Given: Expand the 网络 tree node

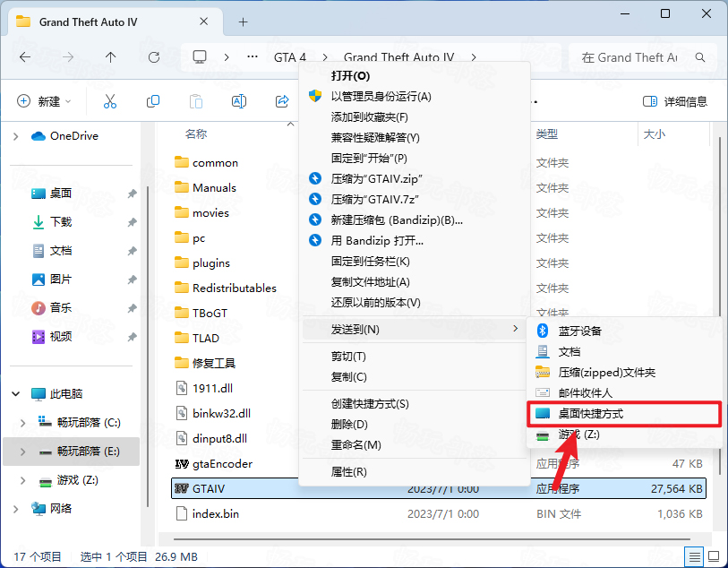Looking at the screenshot, I should coord(16,509).
